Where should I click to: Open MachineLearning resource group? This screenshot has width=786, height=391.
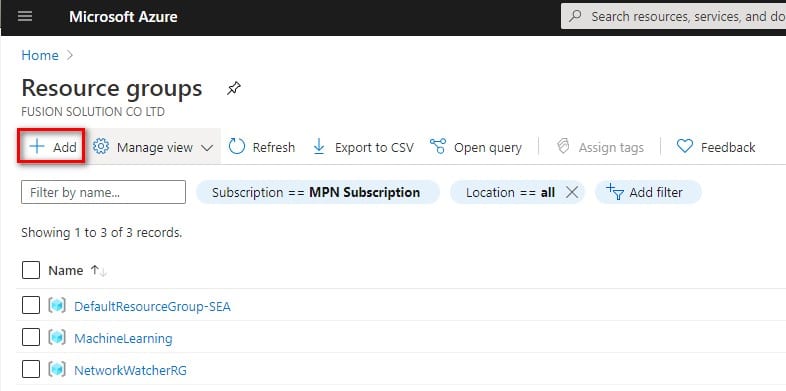[x=123, y=339]
